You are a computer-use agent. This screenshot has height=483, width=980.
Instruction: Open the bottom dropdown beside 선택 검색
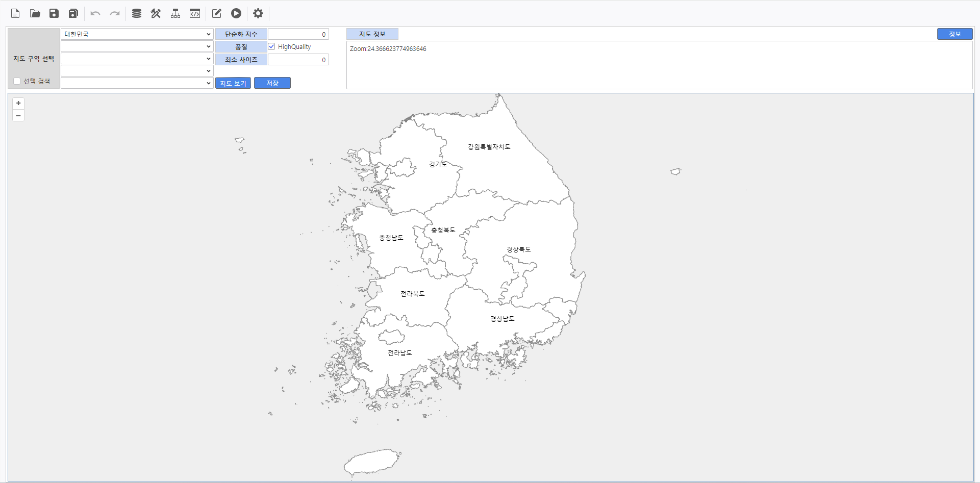click(137, 83)
